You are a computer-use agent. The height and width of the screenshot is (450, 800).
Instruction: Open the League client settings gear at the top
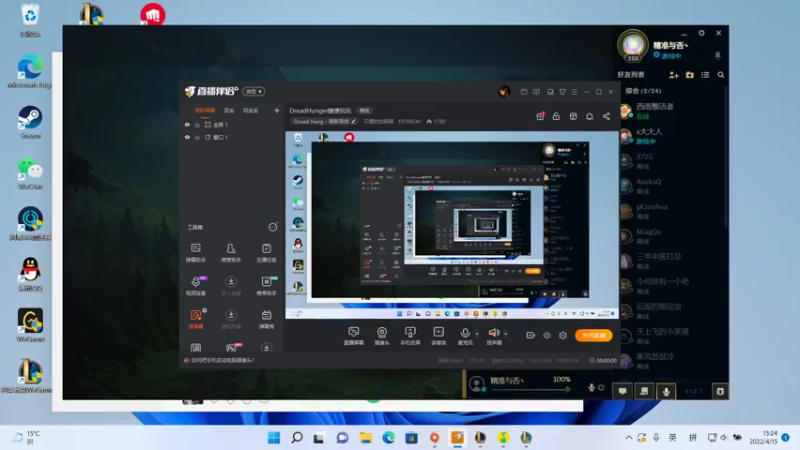(702, 33)
